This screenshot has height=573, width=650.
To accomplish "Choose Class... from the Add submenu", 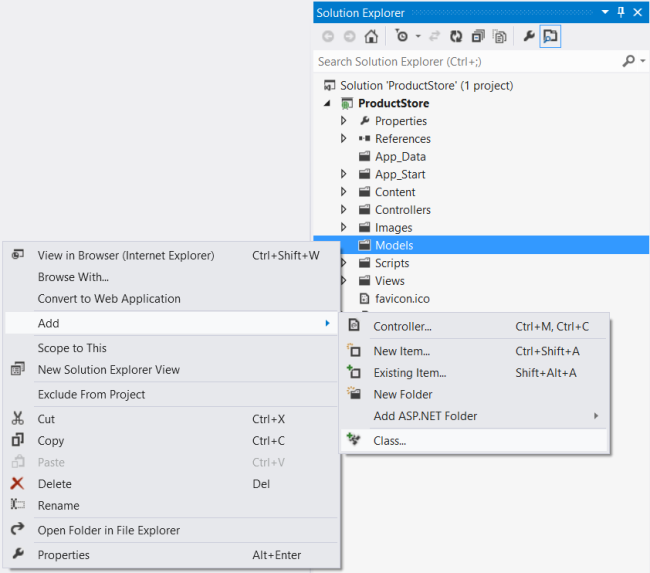I will tap(389, 440).
